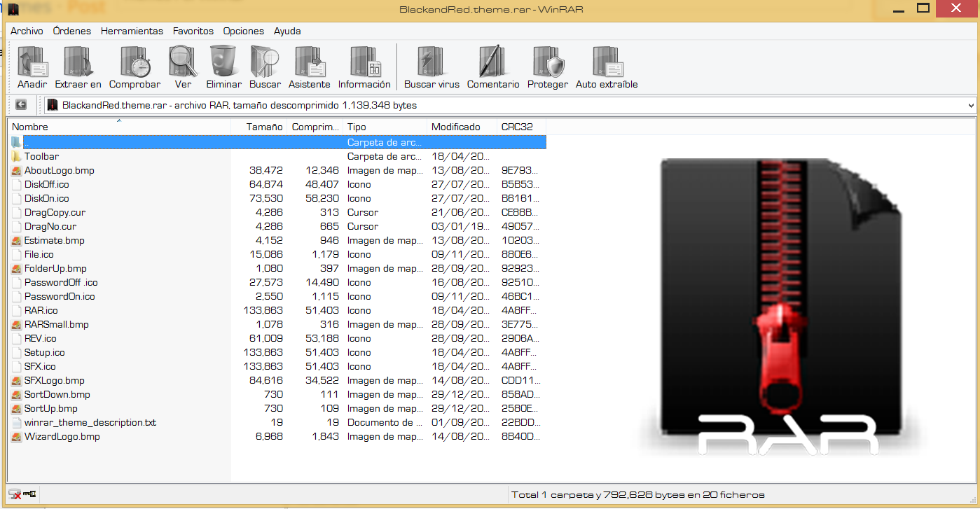Click the Eliminar trash icon
The width and height of the screenshot is (980, 509).
(x=223, y=62)
